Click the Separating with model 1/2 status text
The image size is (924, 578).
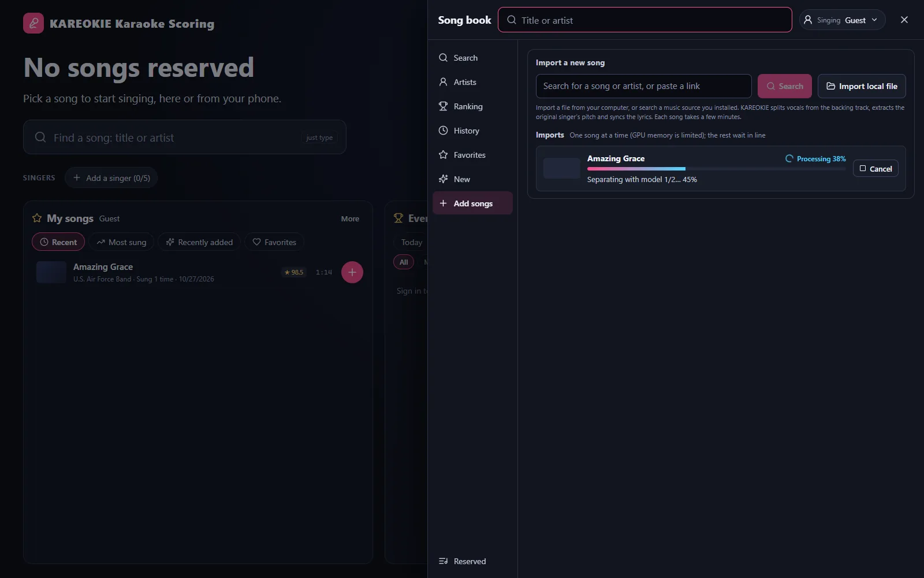(642, 180)
